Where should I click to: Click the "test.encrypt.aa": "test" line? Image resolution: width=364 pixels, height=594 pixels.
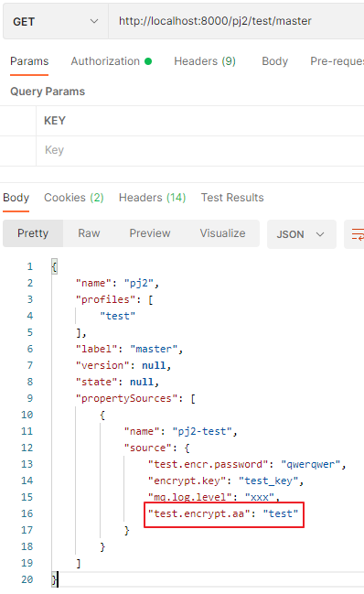pyautogui.click(x=223, y=514)
